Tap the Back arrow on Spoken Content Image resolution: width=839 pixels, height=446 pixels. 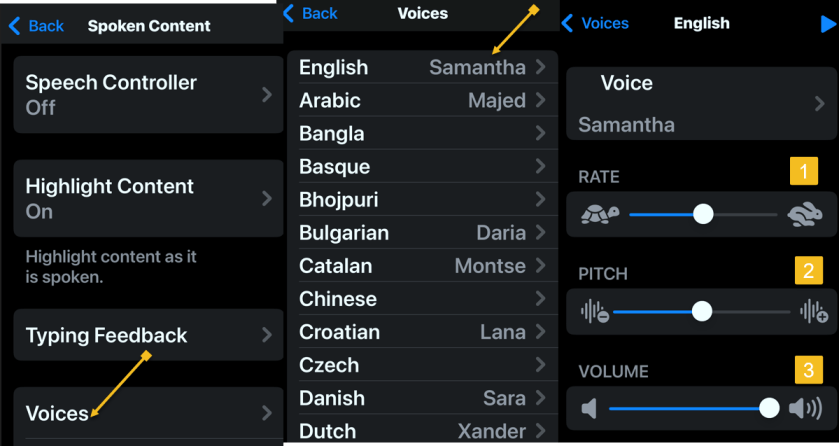(36, 26)
